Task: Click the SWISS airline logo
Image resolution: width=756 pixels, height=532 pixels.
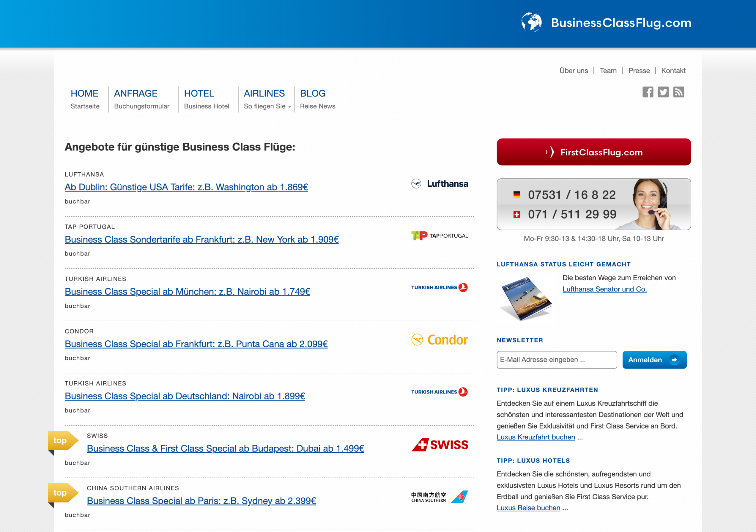Action: (x=439, y=445)
